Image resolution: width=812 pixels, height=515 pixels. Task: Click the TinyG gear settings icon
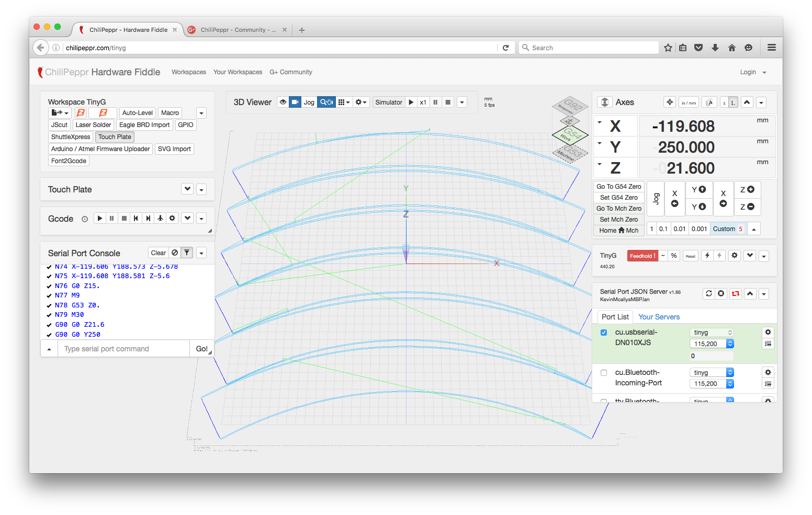point(735,256)
